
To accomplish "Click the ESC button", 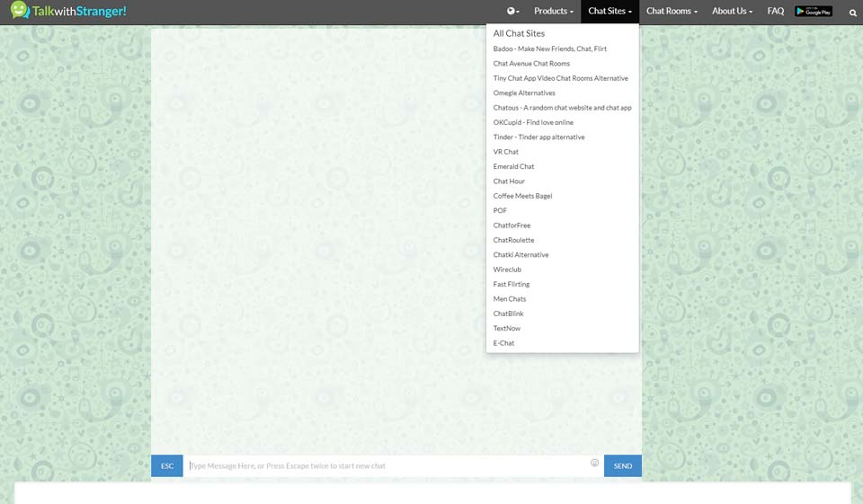I will point(167,466).
